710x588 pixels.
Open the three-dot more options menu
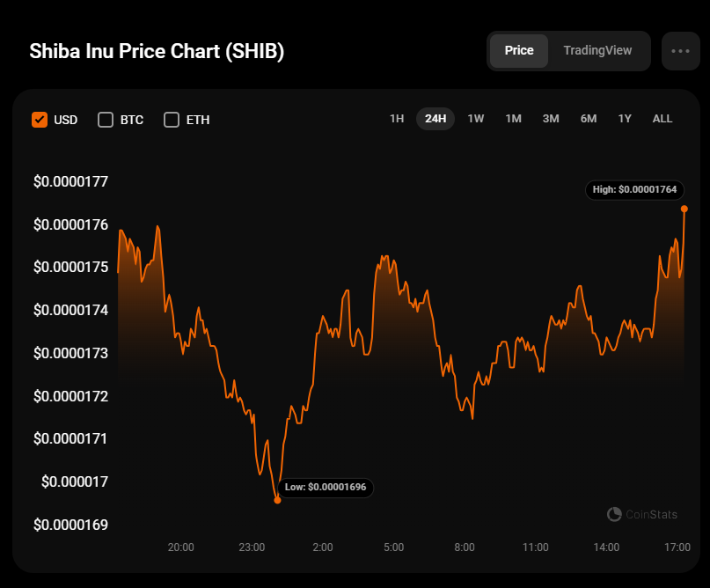coord(680,51)
